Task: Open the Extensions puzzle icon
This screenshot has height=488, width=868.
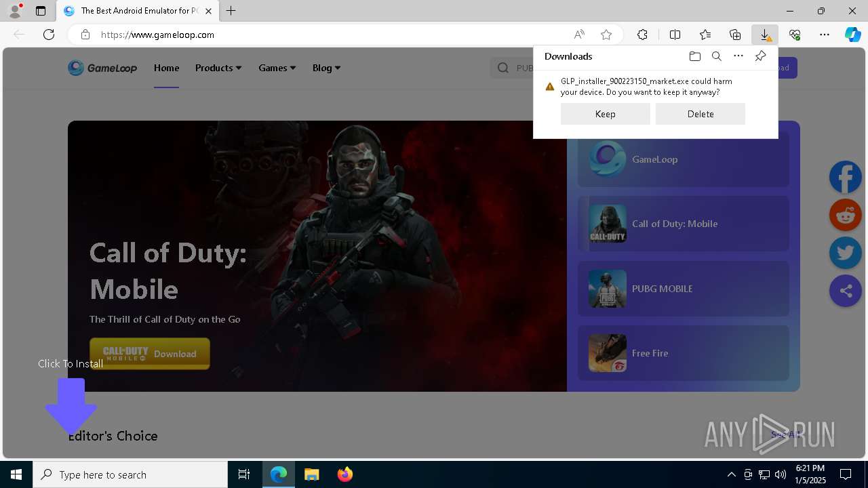Action: click(x=642, y=35)
